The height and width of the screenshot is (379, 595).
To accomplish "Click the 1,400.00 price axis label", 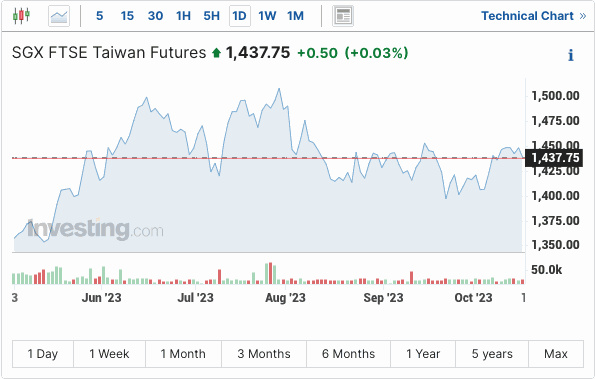I will coord(555,196).
